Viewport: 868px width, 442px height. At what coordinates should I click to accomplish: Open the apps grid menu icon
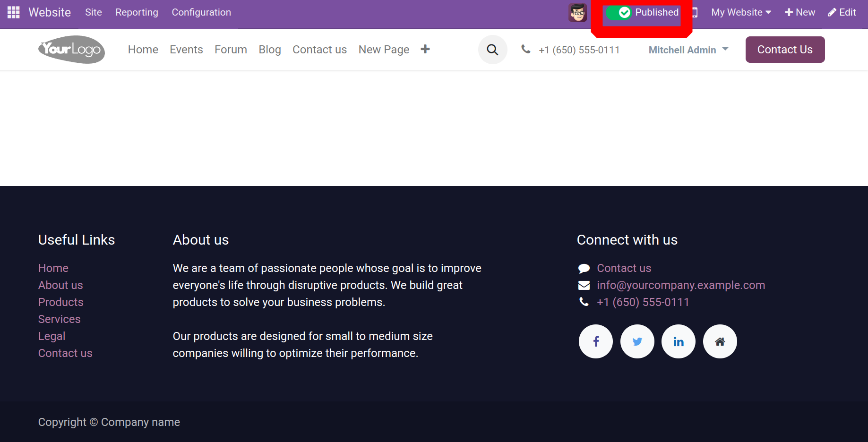pyautogui.click(x=13, y=12)
